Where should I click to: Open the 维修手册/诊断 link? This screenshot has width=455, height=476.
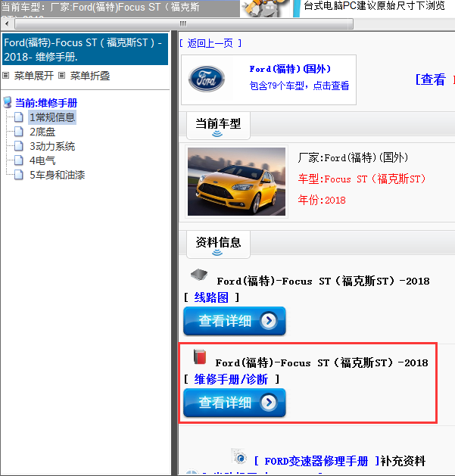coord(231,379)
